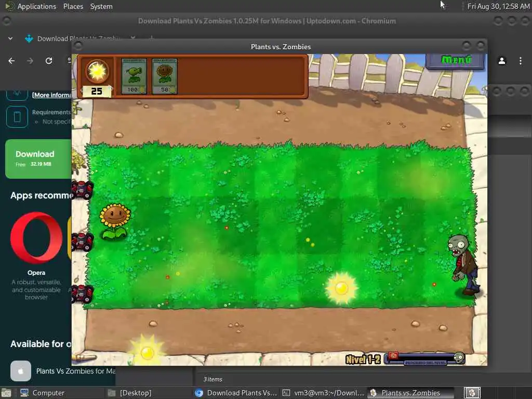Click the level progress bar
Image resolution: width=532 pixels, height=399 pixels.
424,358
